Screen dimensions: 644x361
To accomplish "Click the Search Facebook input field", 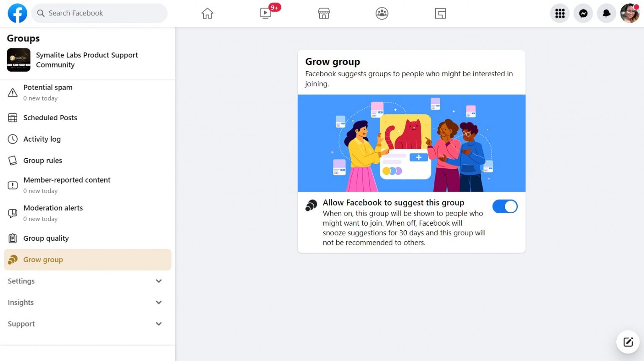I will click(99, 13).
